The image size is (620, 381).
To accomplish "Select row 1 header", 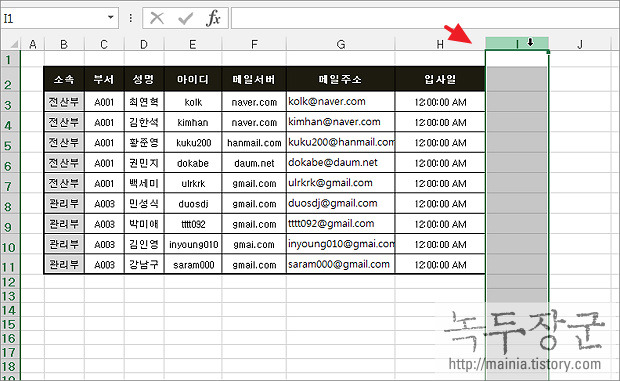I will (x=10, y=59).
